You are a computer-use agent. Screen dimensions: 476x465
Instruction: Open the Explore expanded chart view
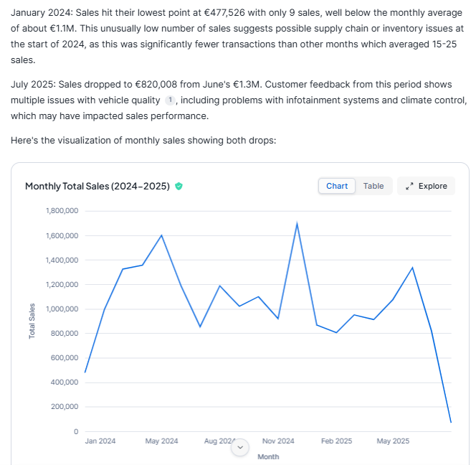(x=426, y=186)
